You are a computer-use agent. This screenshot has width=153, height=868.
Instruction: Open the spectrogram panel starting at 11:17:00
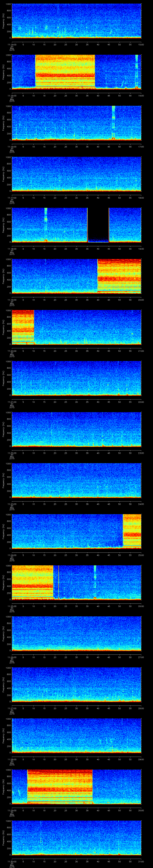click(77, 174)
